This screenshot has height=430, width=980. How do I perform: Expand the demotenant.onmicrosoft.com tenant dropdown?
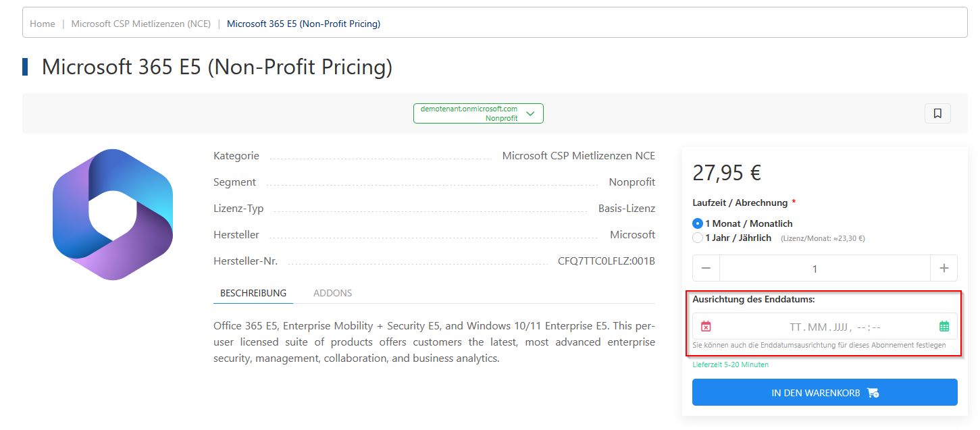[478, 113]
